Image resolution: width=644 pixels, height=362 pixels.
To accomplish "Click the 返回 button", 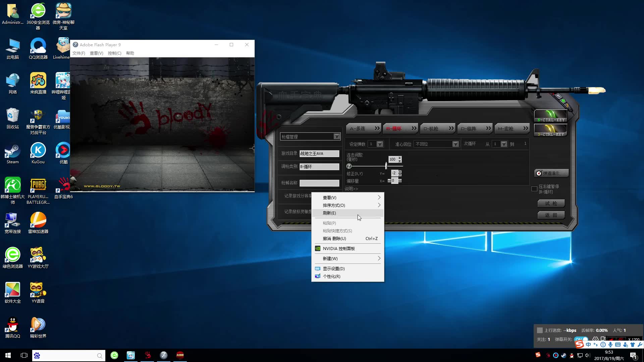I will pyautogui.click(x=551, y=215).
